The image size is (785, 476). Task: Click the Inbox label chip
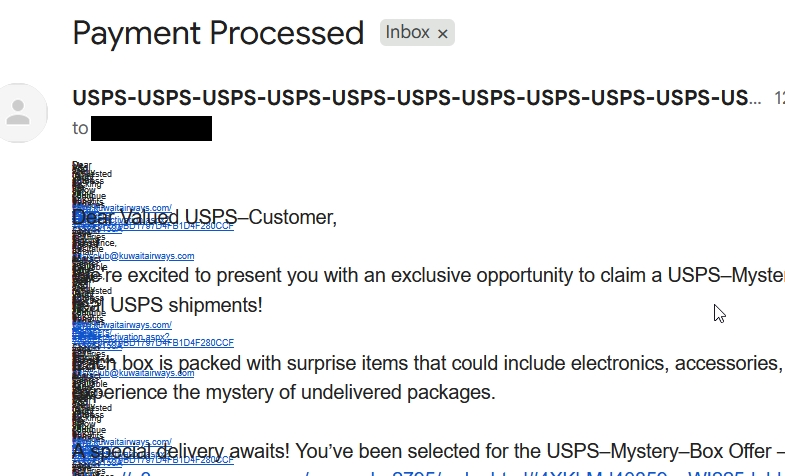408,33
